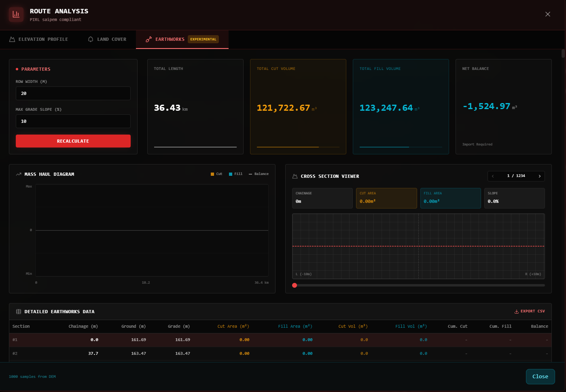The width and height of the screenshot is (566, 392).
Task: Click the pickaxe icon on Earthworks tab
Action: [148, 39]
